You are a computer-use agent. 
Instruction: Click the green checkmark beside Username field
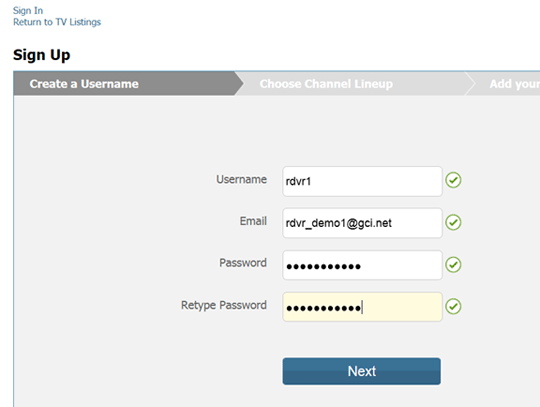(453, 180)
